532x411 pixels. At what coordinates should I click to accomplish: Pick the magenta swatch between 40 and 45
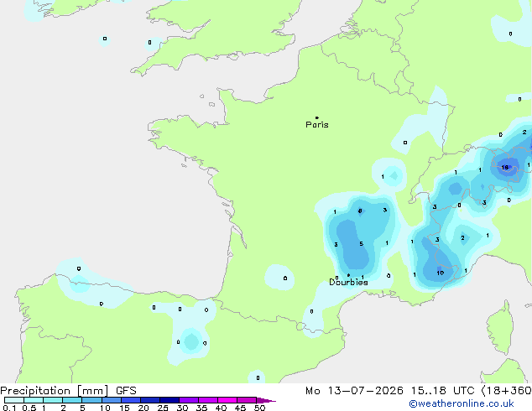coord(227,400)
